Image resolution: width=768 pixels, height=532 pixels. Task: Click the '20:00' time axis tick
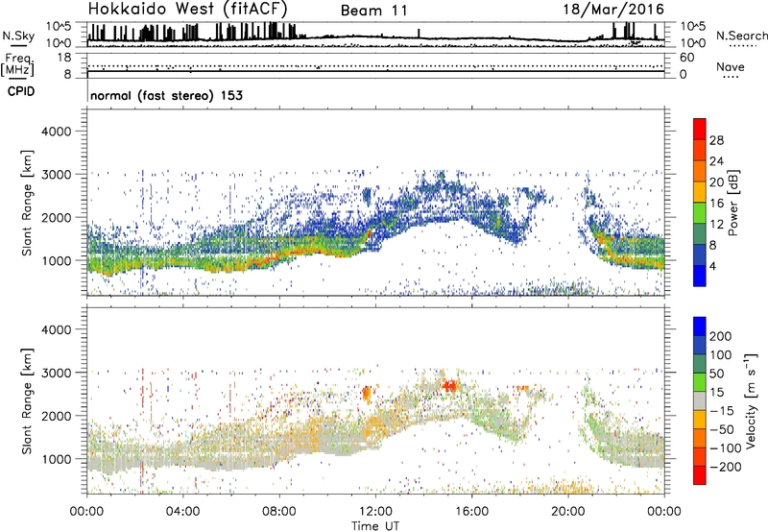pyautogui.click(x=568, y=512)
